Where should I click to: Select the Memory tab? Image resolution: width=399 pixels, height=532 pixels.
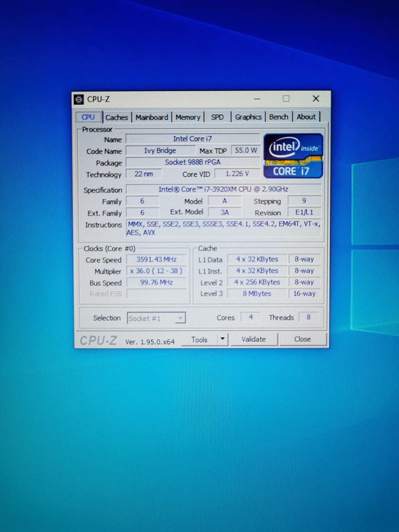click(188, 117)
